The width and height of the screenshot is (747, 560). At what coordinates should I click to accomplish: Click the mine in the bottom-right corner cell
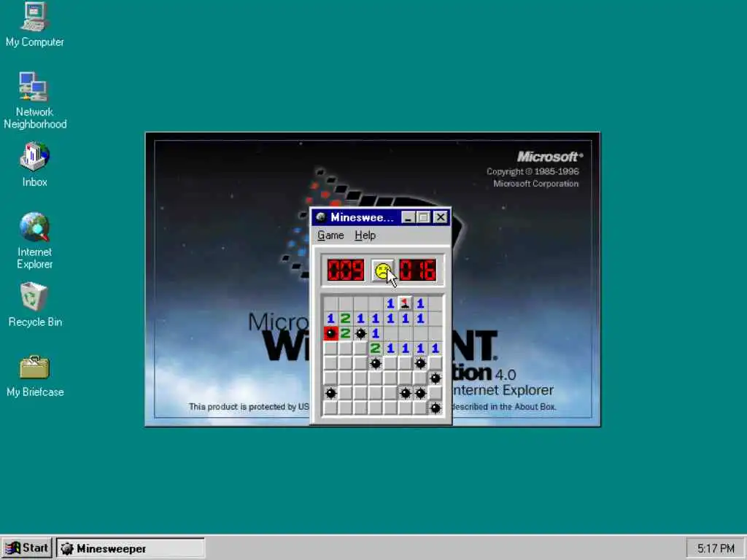[435, 408]
